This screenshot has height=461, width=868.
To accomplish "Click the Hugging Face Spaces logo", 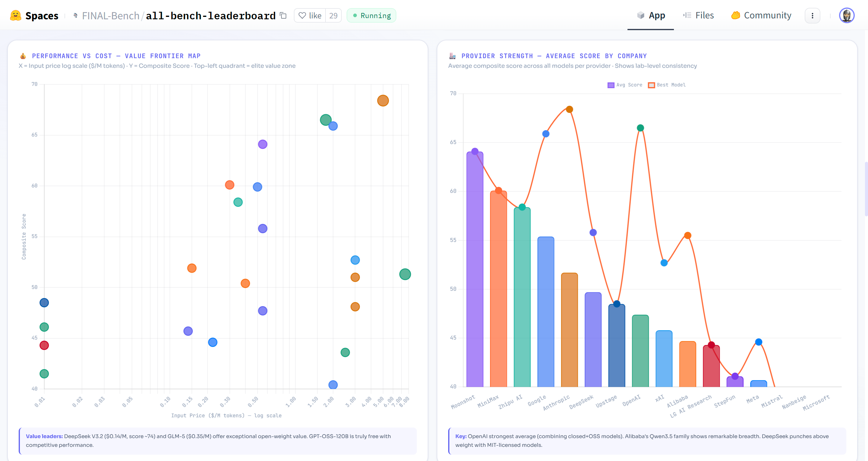I will coord(15,15).
